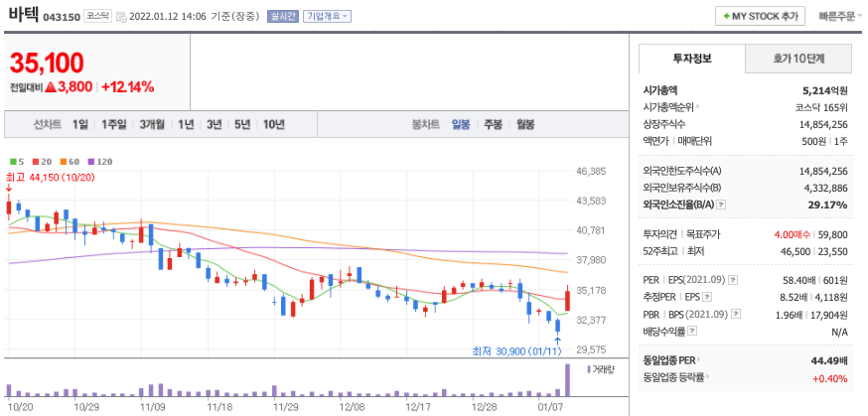Image resolution: width=868 pixels, height=416 pixels.
Task: Select 일봉 daily candle chart
Action: coord(461,124)
